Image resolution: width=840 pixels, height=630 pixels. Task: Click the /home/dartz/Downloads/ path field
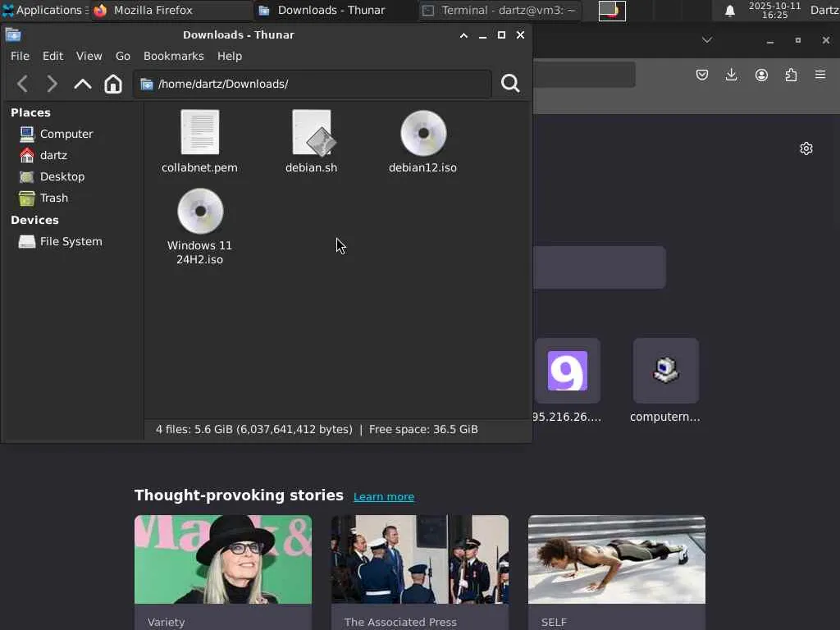[313, 84]
